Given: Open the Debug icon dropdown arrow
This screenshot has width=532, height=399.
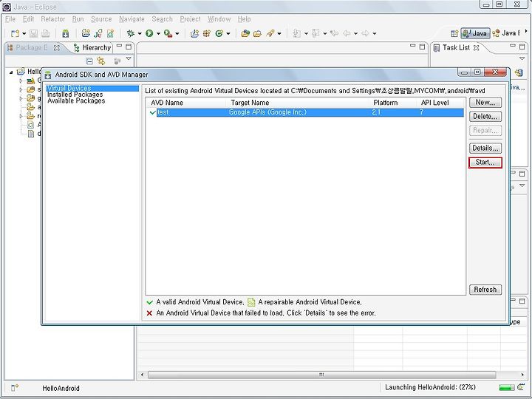Looking at the screenshot, I should click(140, 33).
